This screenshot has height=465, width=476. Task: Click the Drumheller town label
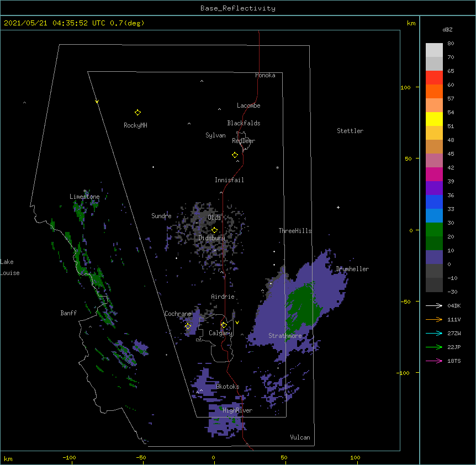[352, 269]
